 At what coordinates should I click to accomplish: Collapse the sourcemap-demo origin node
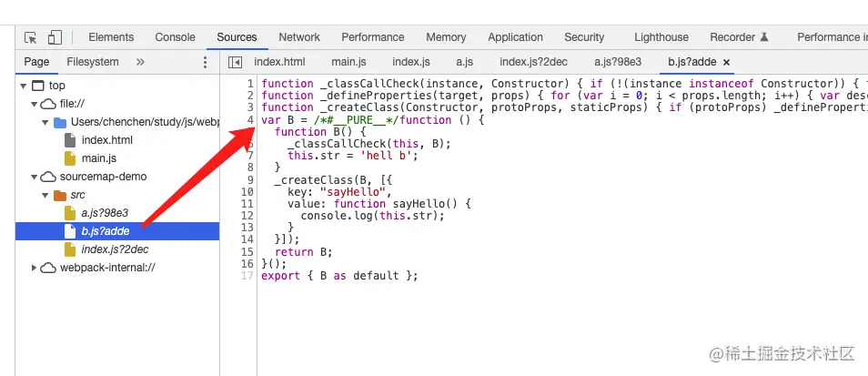pyautogui.click(x=35, y=178)
